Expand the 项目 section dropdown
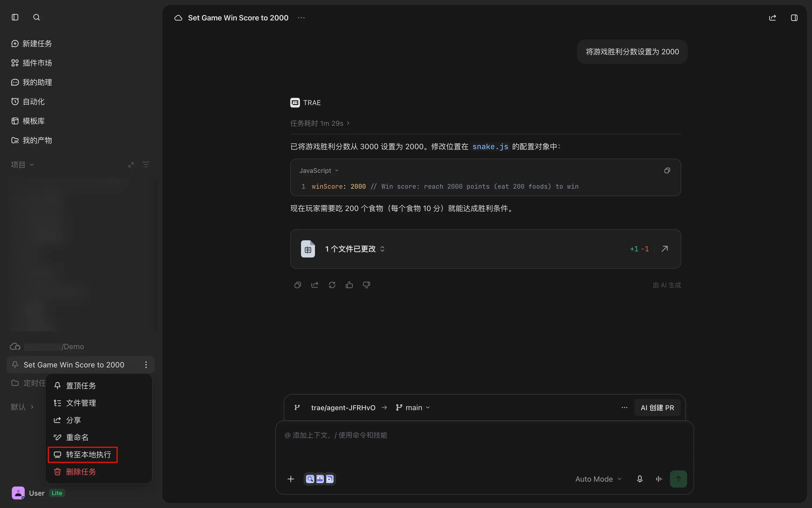The image size is (812, 508). pyautogui.click(x=22, y=164)
